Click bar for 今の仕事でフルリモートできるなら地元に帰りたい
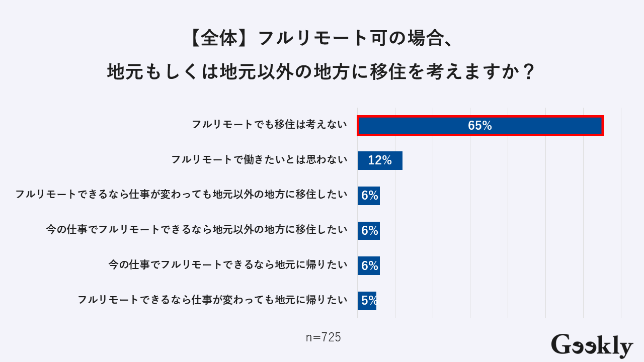 pyautogui.click(x=369, y=265)
